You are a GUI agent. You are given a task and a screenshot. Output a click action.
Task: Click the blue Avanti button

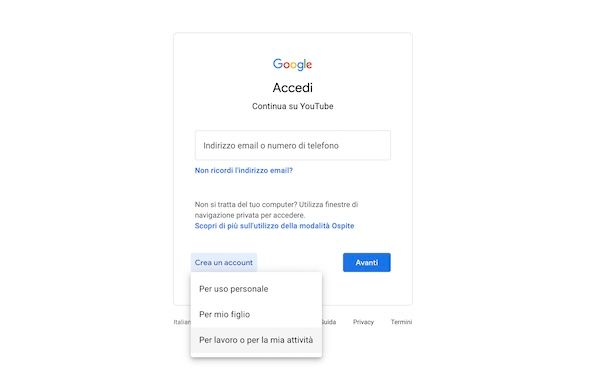tap(366, 262)
